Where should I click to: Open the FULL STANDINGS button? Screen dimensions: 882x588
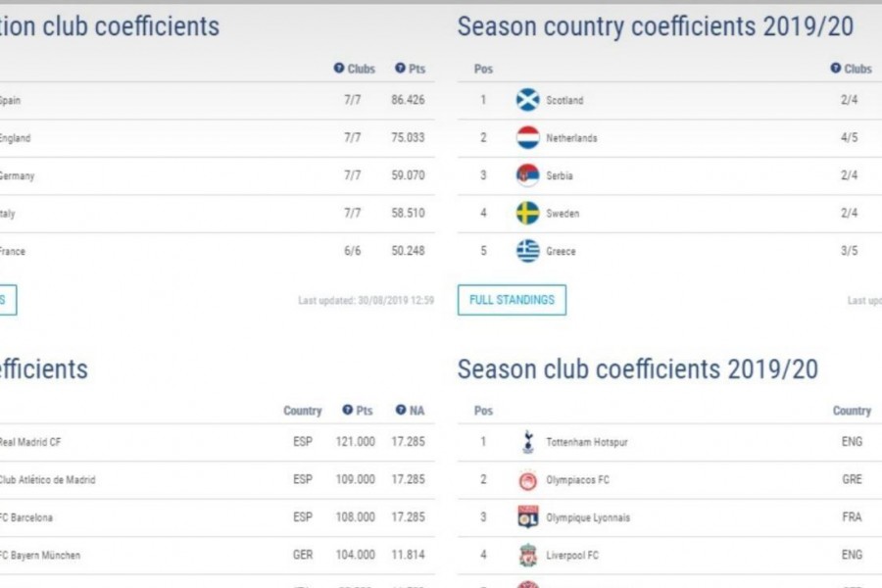pos(512,300)
